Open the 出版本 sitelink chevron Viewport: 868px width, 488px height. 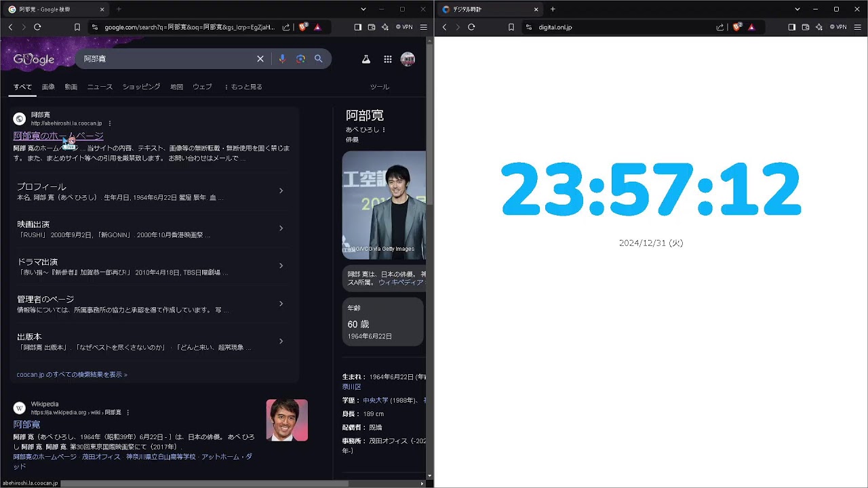[281, 341]
